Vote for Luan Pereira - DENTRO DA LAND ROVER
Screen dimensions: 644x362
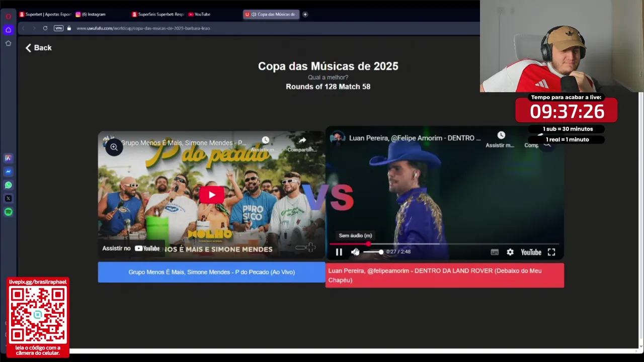[x=445, y=276]
